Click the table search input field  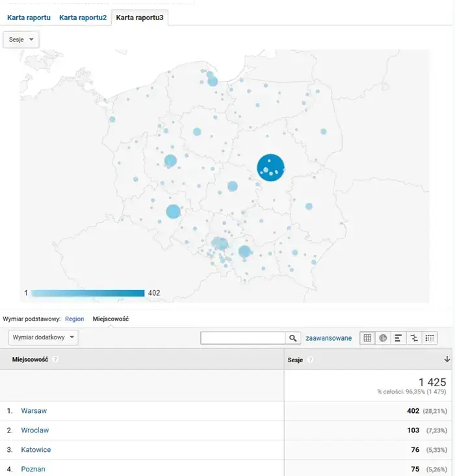[243, 338]
